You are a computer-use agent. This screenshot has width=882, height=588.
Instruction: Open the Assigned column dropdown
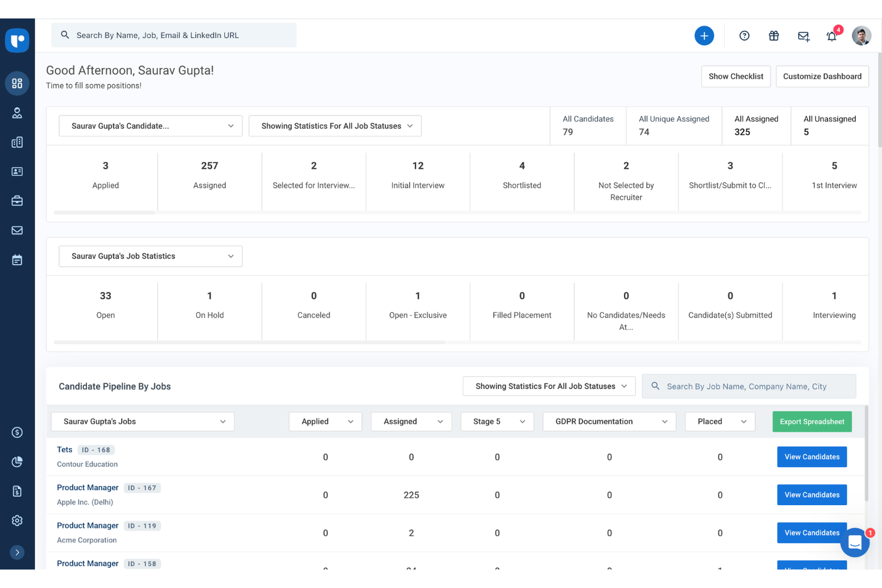411,421
